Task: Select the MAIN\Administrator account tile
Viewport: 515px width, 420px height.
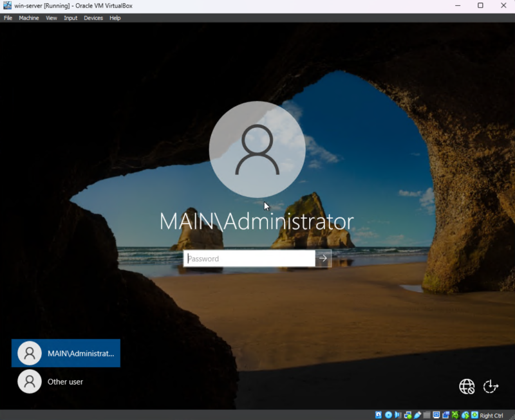Action: click(x=66, y=353)
